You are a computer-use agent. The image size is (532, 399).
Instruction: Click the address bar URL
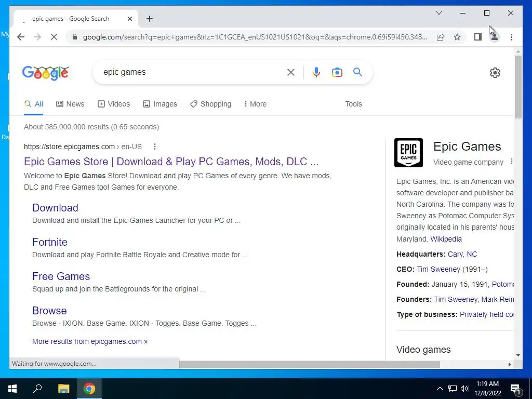tap(255, 37)
